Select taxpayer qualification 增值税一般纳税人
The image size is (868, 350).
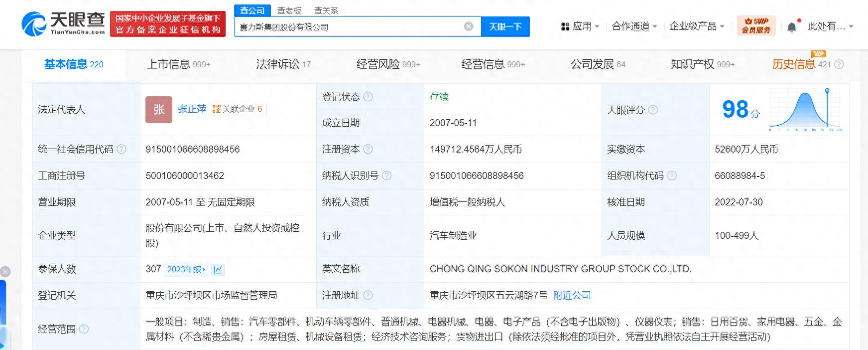pos(467,202)
